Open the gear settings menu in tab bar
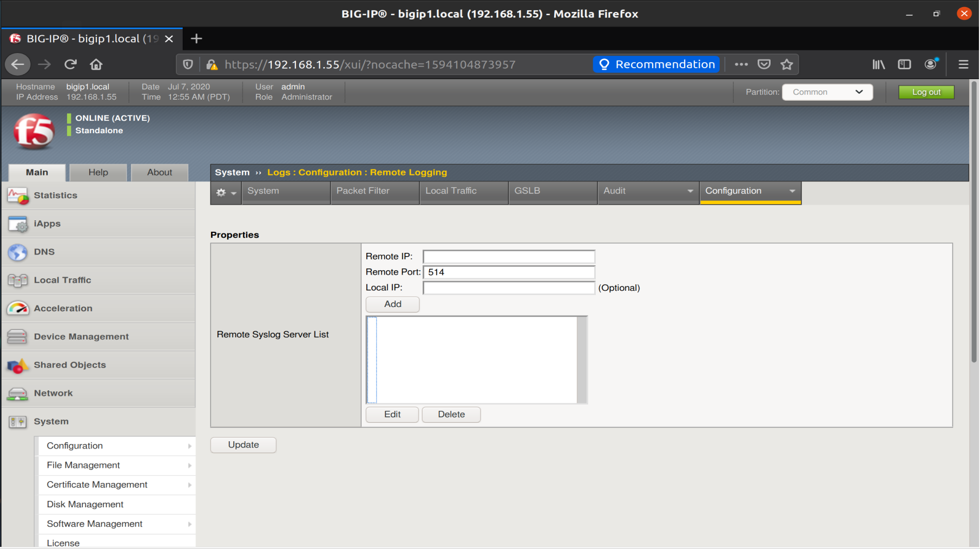This screenshot has width=980, height=549. (x=226, y=192)
